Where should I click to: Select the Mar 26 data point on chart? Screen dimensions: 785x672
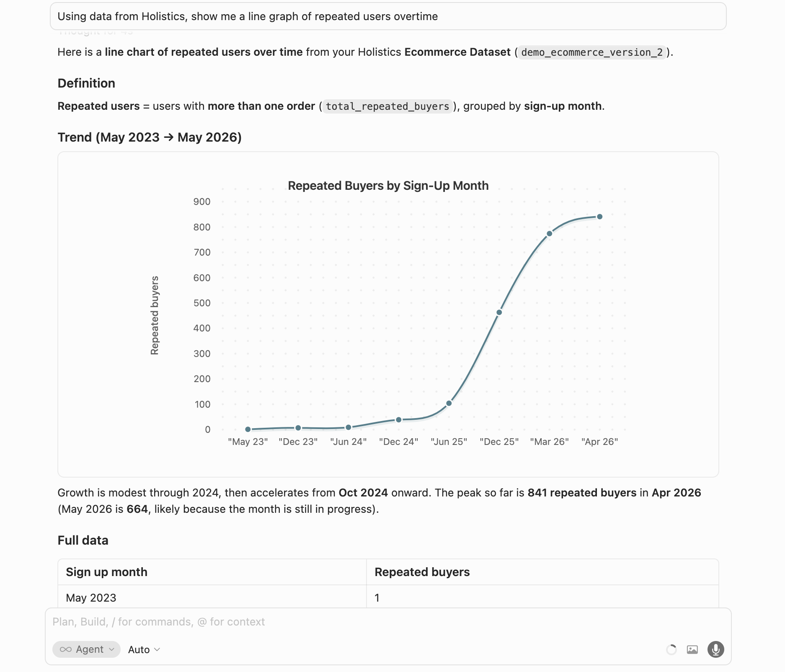click(x=550, y=234)
